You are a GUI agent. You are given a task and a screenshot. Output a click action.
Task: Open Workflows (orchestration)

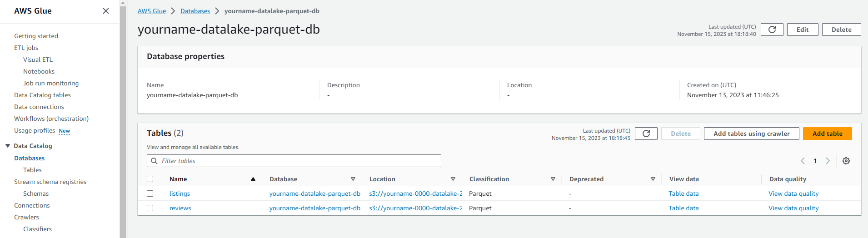point(51,119)
